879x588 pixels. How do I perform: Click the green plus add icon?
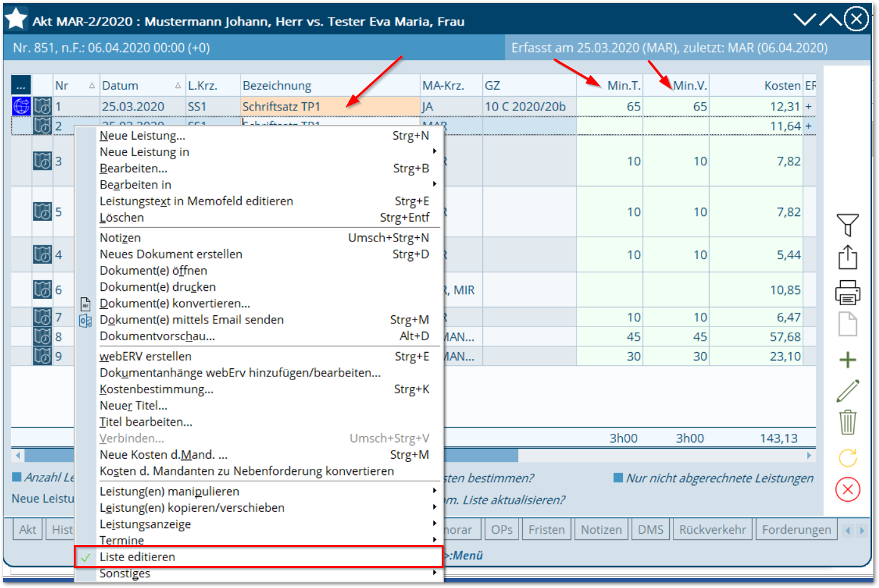(848, 360)
